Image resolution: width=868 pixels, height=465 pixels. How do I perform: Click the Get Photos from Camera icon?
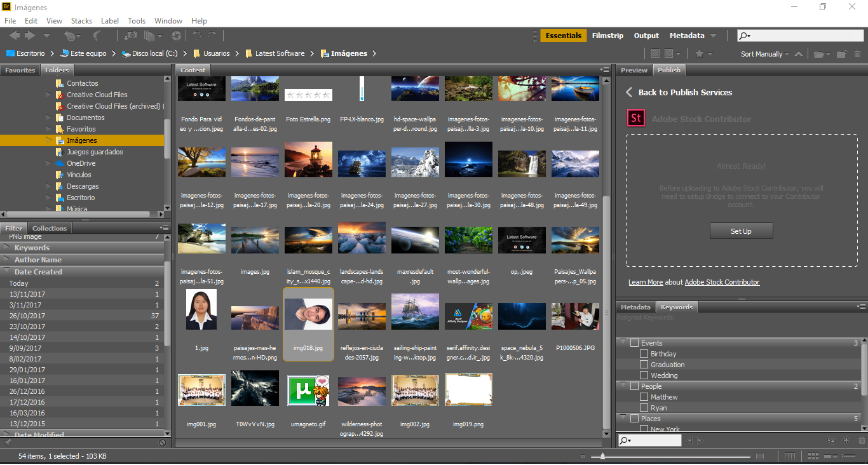131,36
